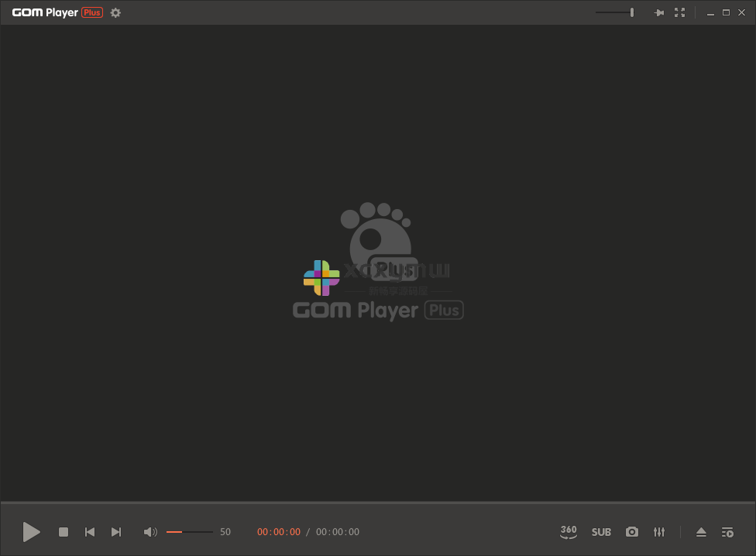Open a file using the eject icon
This screenshot has width=756, height=556.
[x=701, y=532]
